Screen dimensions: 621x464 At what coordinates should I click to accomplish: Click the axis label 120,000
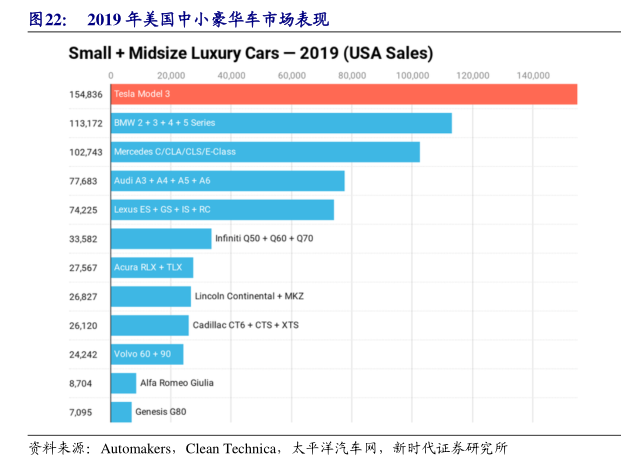pos(473,76)
